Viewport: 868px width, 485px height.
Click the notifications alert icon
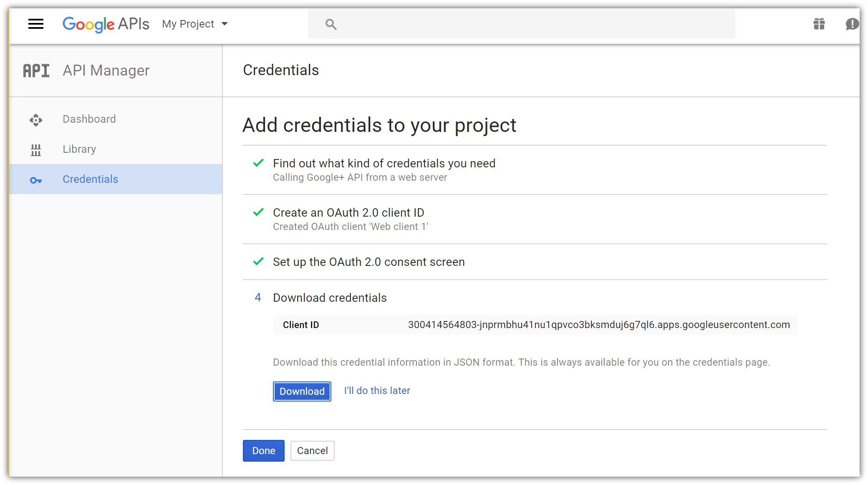coord(852,24)
